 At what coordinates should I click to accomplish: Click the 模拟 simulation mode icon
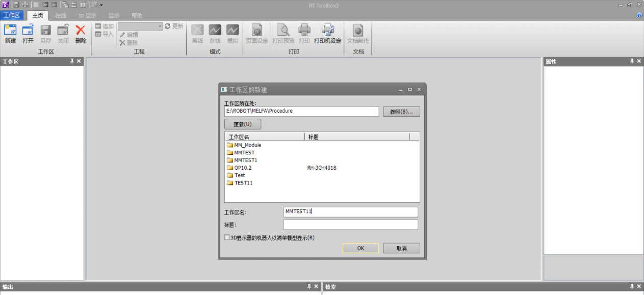(x=233, y=34)
